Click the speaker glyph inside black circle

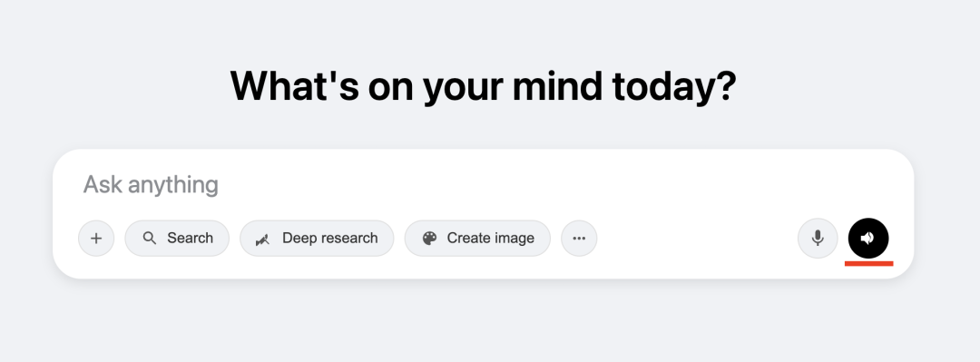click(867, 239)
